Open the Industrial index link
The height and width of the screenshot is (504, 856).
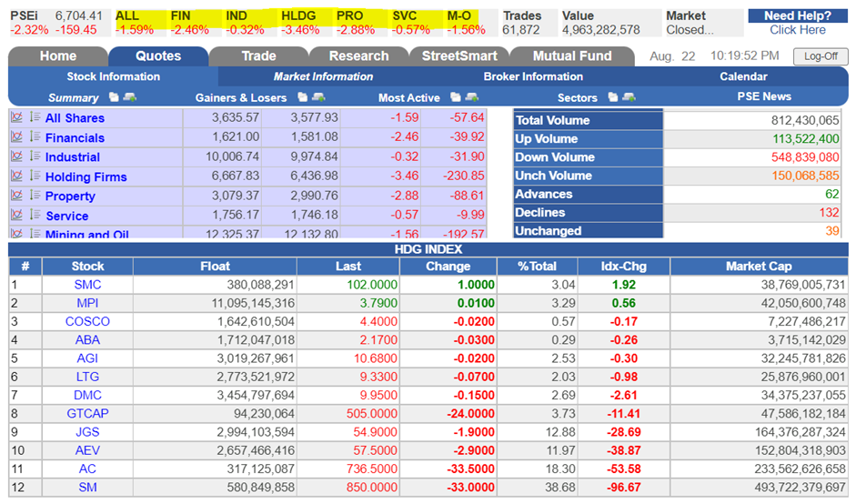73,157
